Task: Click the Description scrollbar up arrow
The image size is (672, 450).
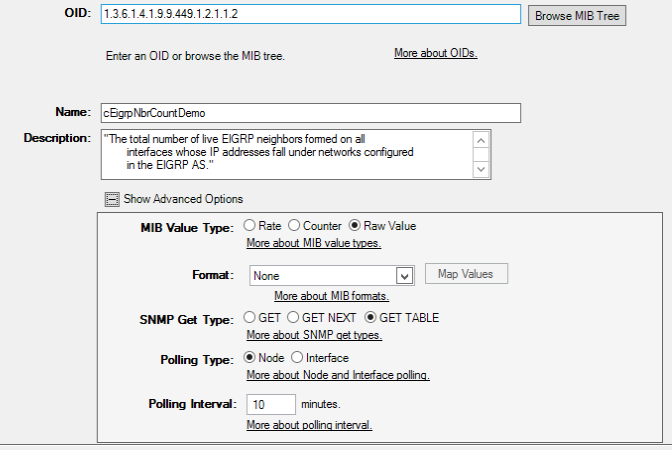Action: [481, 140]
